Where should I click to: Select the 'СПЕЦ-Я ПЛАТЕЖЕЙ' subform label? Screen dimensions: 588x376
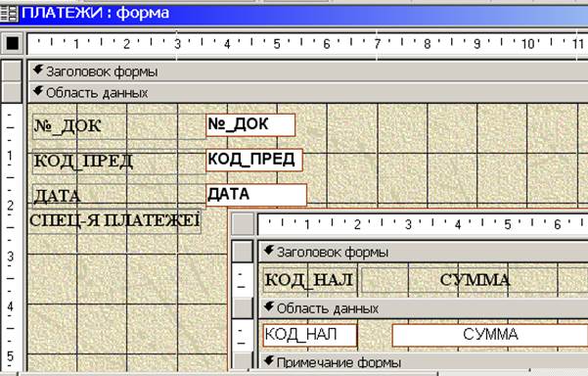coord(114,221)
